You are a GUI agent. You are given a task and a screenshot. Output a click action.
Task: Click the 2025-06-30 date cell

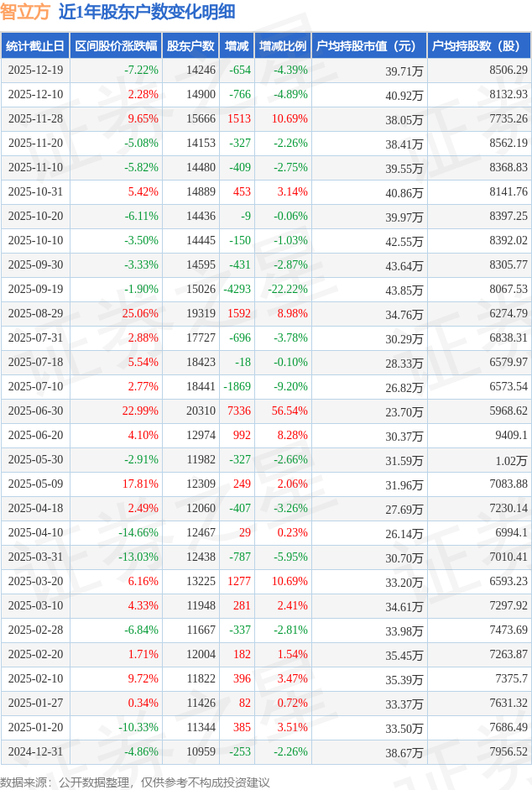35,411
